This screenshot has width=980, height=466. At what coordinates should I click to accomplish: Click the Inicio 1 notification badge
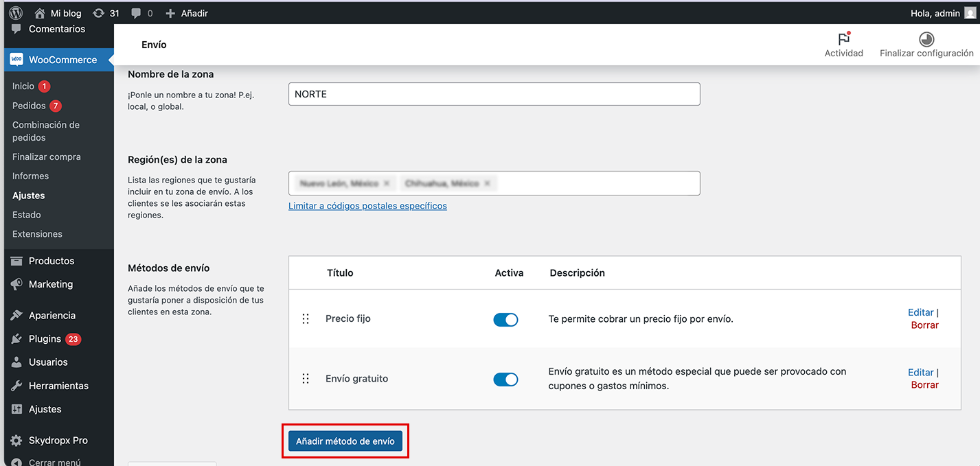(x=44, y=86)
